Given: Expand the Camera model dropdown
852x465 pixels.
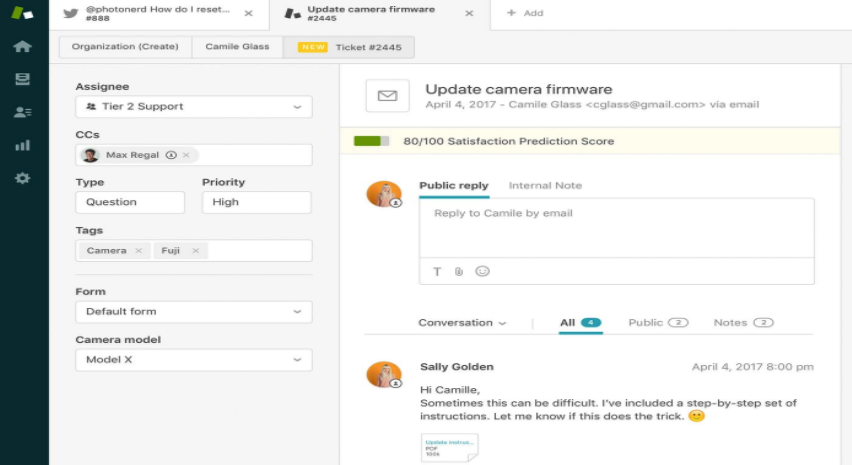Looking at the screenshot, I should pyautogui.click(x=193, y=360).
